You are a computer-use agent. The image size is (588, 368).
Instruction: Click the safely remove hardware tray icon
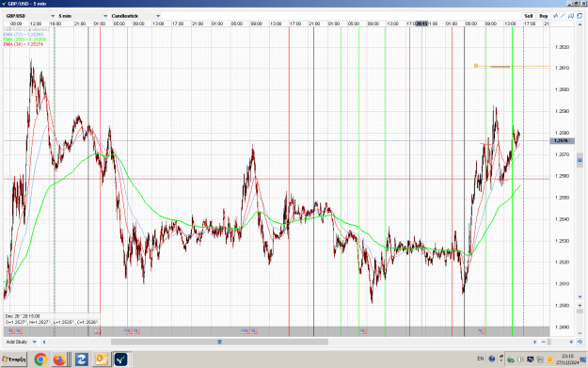tap(511, 360)
